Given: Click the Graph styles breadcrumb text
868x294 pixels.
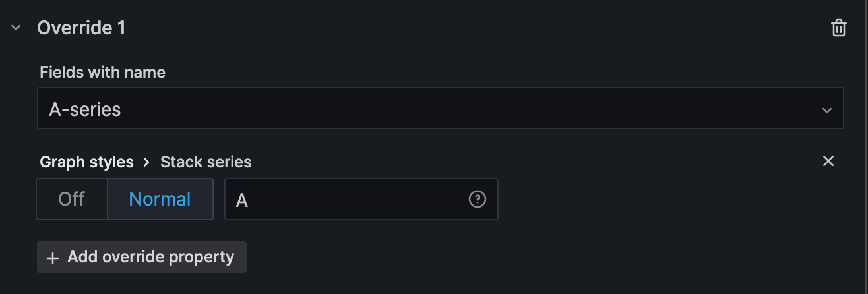Looking at the screenshot, I should [x=86, y=162].
